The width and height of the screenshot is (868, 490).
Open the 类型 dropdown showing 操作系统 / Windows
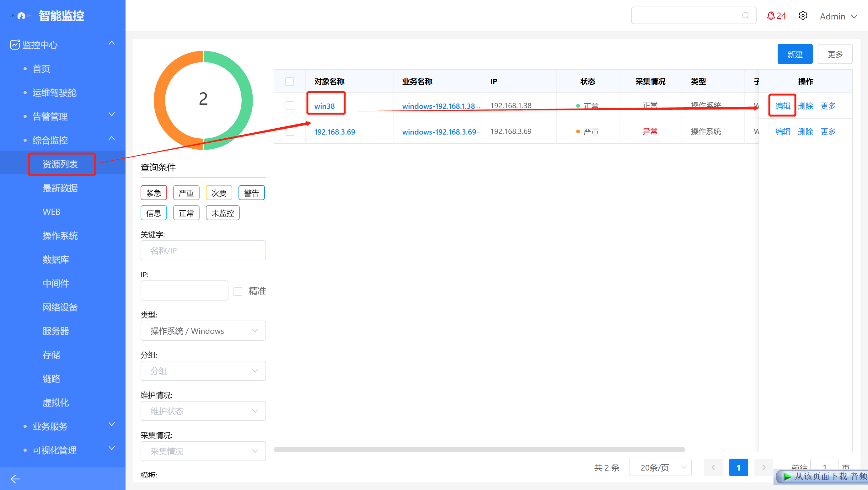click(x=203, y=331)
